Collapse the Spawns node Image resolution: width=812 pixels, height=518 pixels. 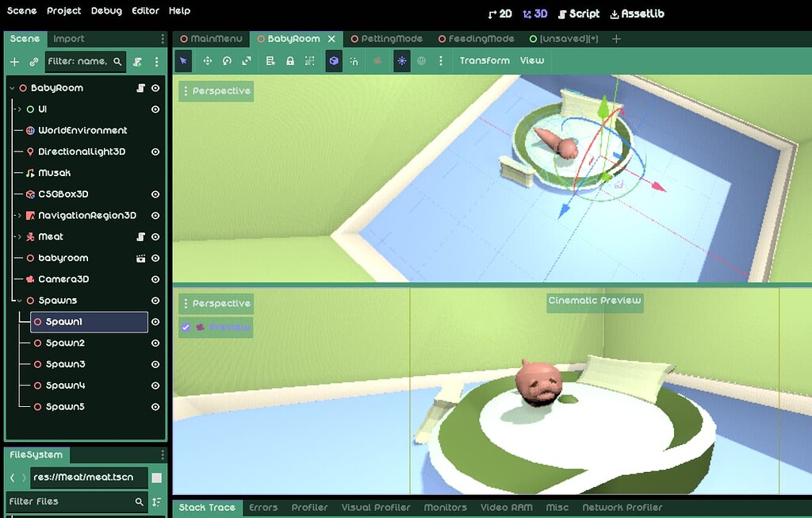20,301
